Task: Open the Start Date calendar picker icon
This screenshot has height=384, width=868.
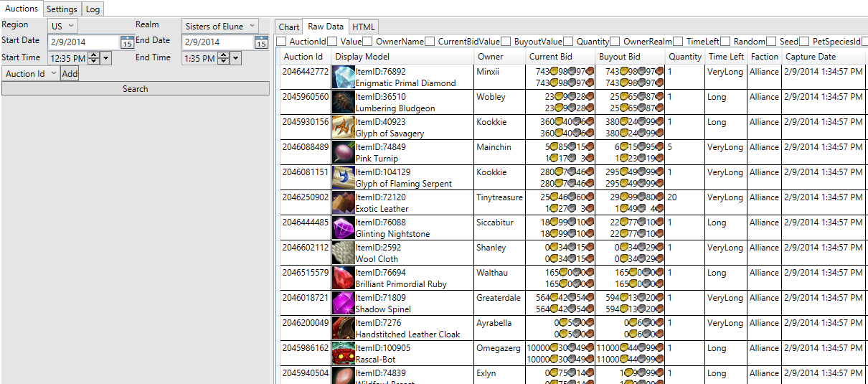Action: [x=126, y=42]
